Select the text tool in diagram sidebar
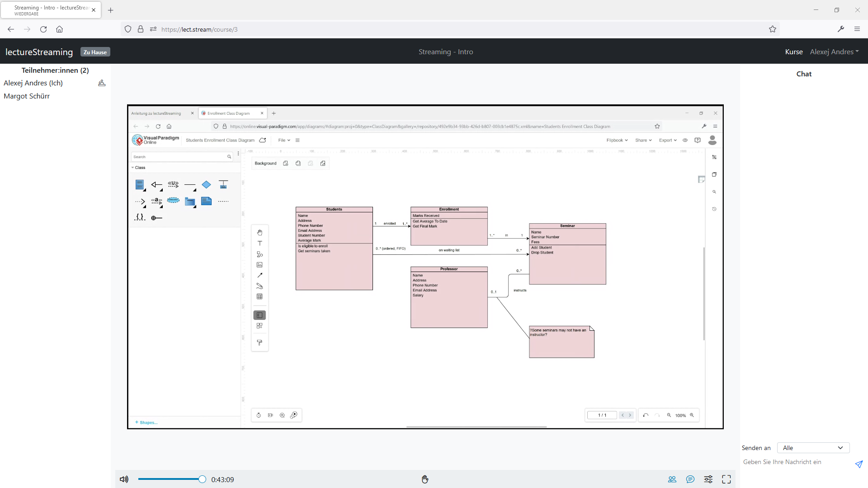The image size is (868, 488). click(x=259, y=243)
